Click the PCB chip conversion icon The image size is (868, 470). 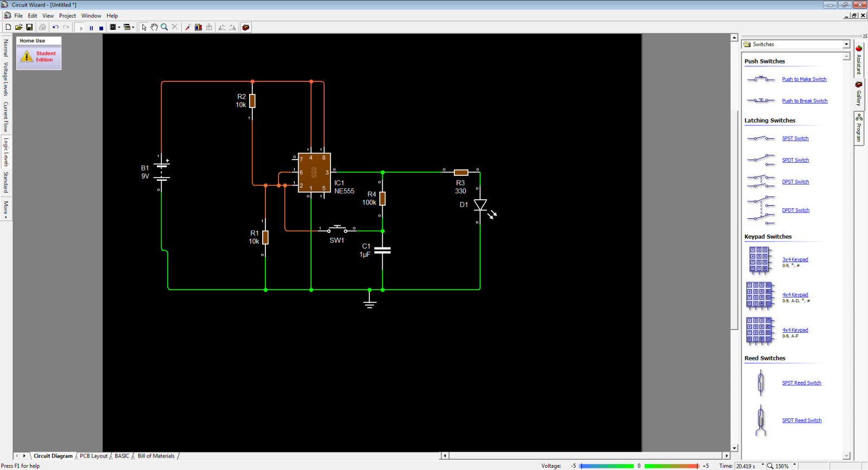pos(113,27)
